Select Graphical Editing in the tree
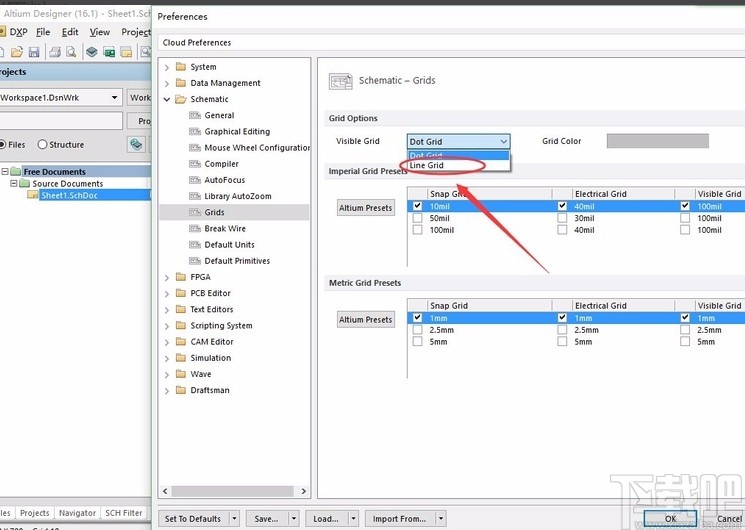745x530 pixels. coord(237,131)
